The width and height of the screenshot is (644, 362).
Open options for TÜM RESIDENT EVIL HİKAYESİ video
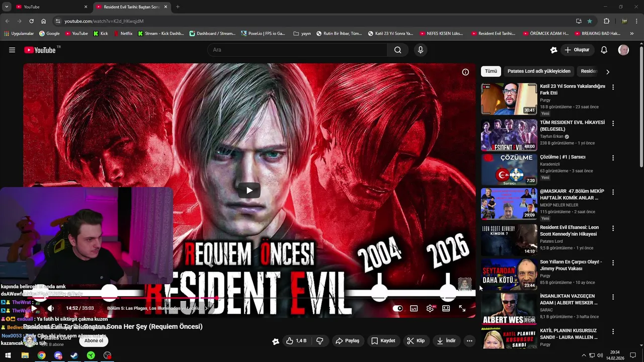(x=613, y=123)
